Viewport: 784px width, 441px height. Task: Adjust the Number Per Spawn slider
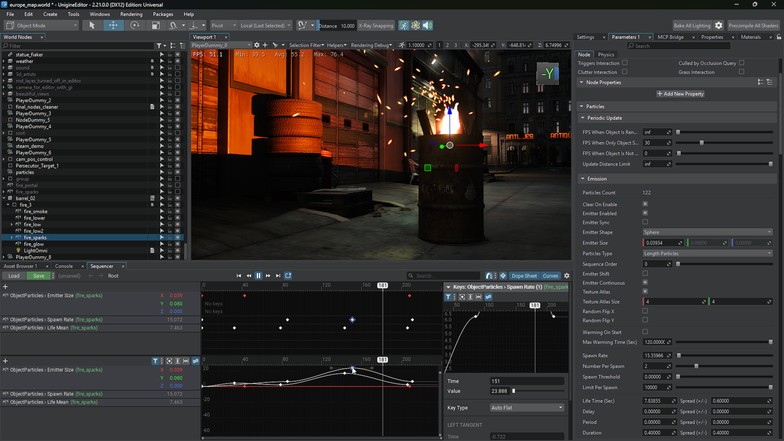[x=724, y=366]
